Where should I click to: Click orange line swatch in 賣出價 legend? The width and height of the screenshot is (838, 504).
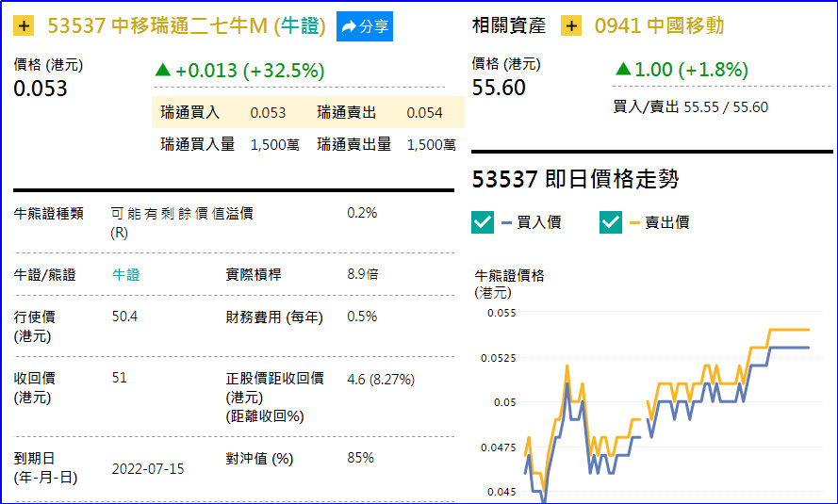click(635, 222)
